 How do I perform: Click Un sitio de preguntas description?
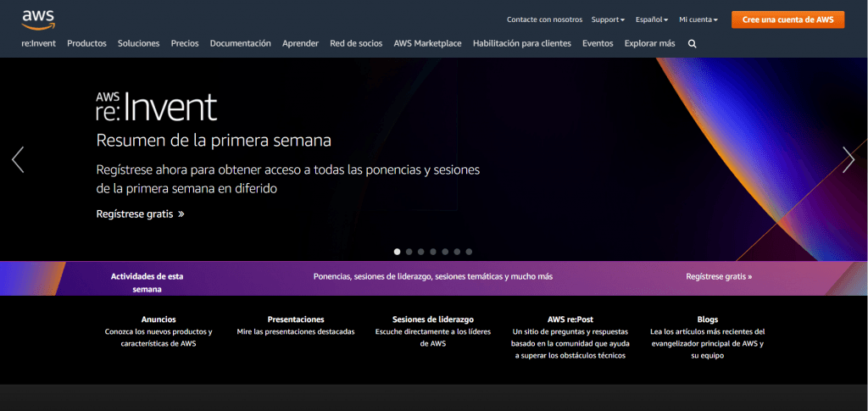click(570, 343)
